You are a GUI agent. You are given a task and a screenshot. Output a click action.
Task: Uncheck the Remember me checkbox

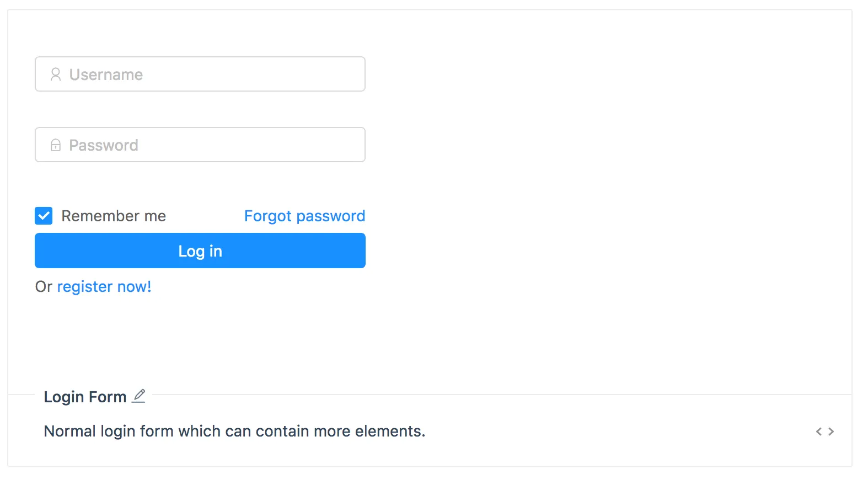(44, 216)
